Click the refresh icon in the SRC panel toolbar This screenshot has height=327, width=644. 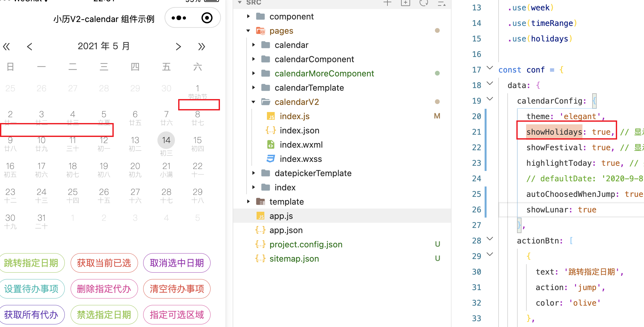424,3
